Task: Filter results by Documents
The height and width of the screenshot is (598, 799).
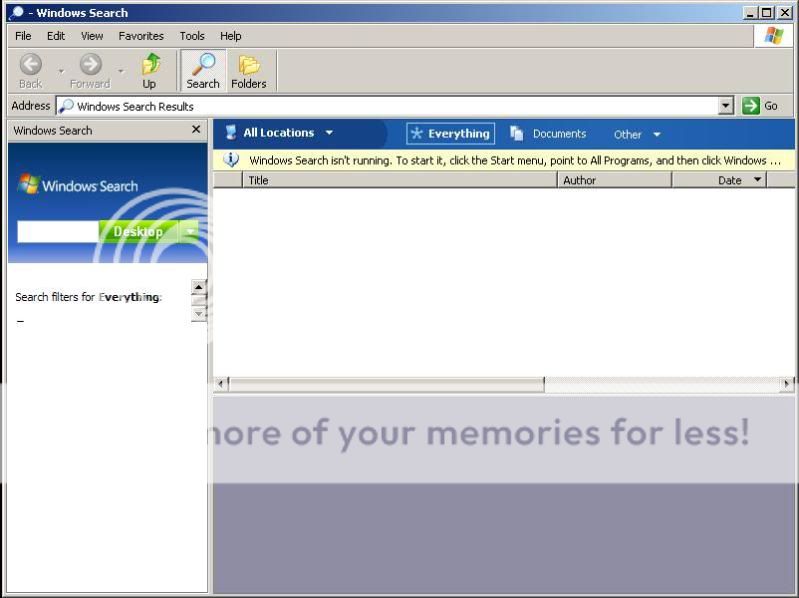Action: coord(548,134)
